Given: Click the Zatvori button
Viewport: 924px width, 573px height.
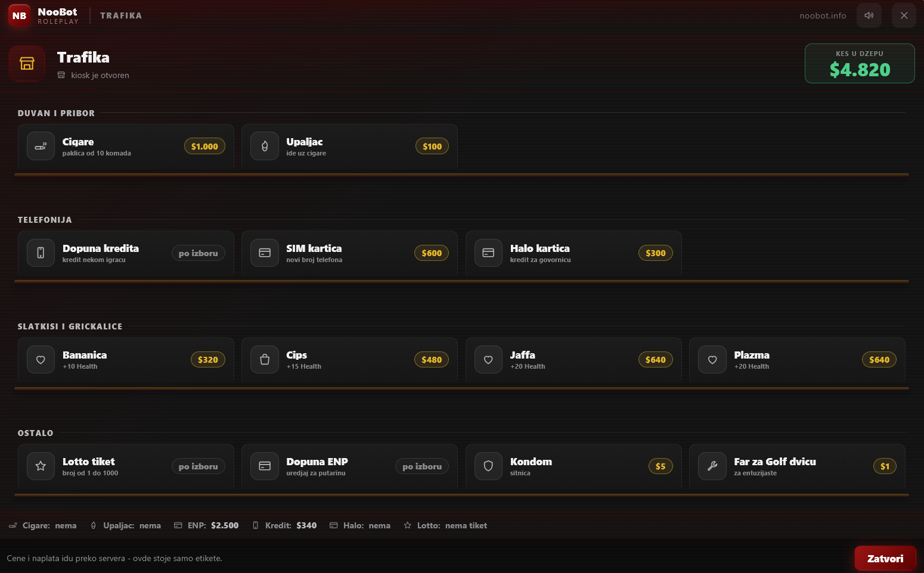Looking at the screenshot, I should coord(885,558).
